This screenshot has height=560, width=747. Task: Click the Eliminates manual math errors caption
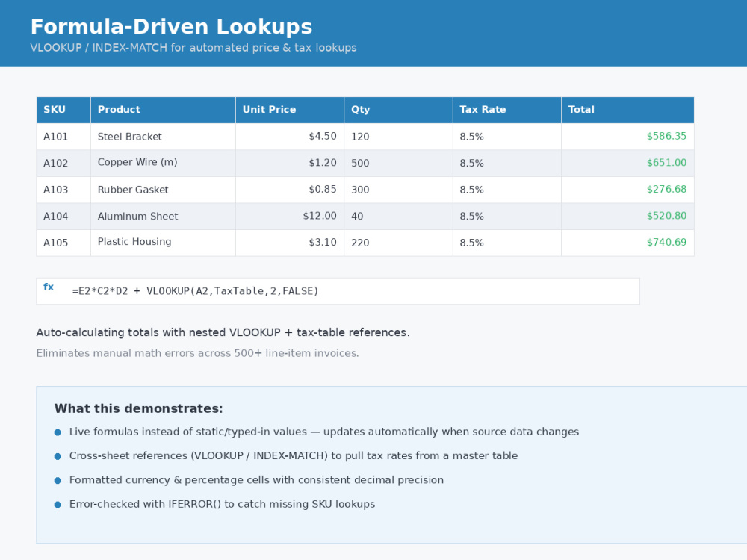pos(198,353)
